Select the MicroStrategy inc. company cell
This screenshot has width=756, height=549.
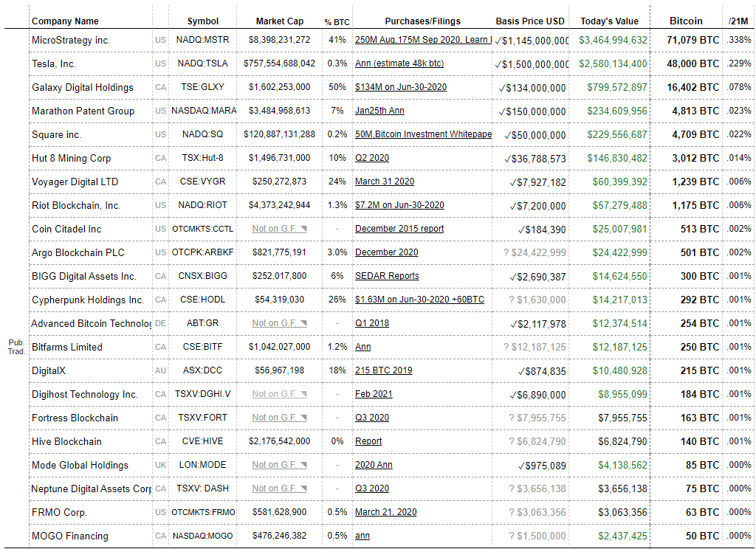[x=90, y=40]
